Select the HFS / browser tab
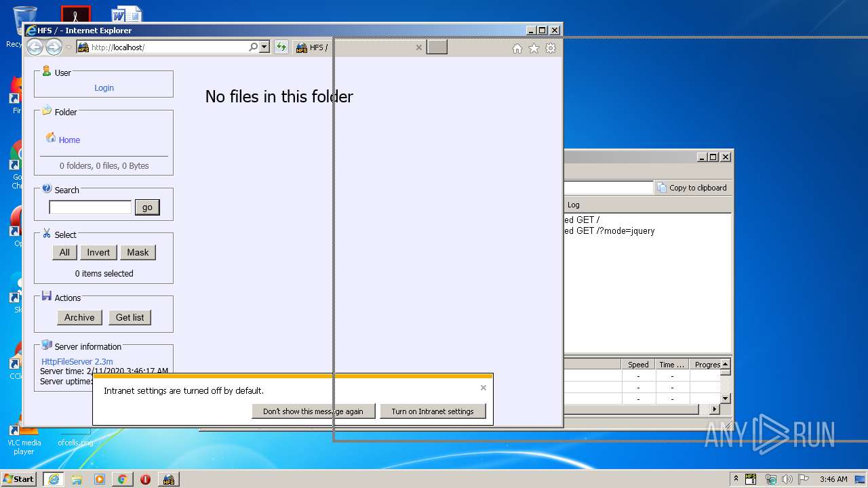Image resolution: width=868 pixels, height=488 pixels. [x=358, y=47]
